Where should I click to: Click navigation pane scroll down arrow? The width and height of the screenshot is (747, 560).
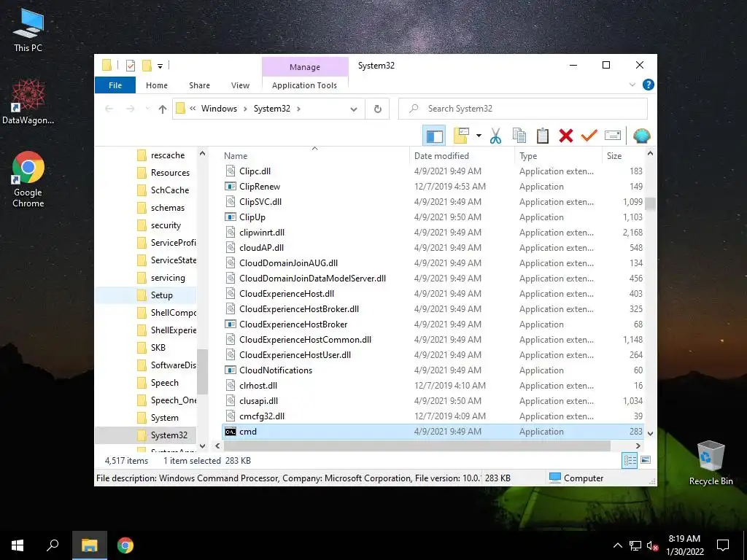(x=203, y=446)
